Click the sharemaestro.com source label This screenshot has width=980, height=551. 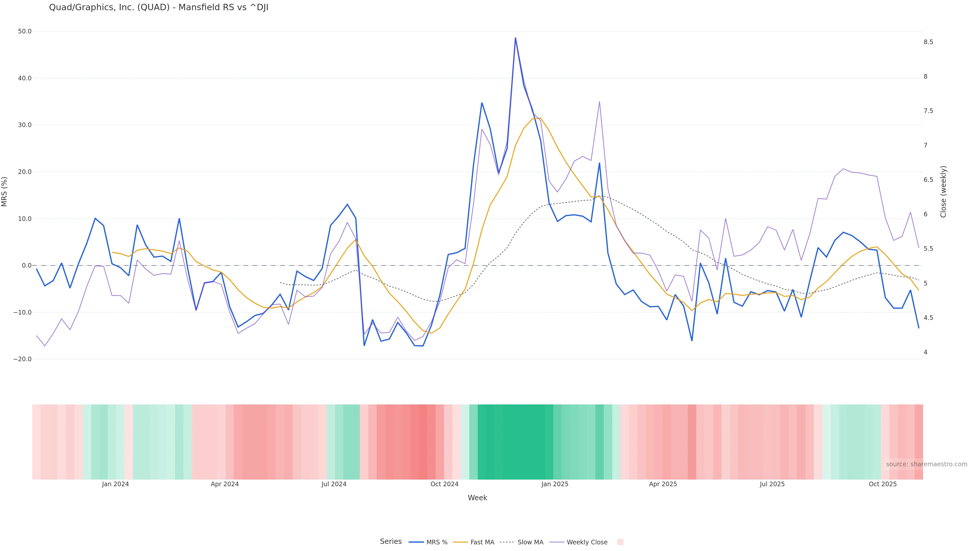point(926,464)
